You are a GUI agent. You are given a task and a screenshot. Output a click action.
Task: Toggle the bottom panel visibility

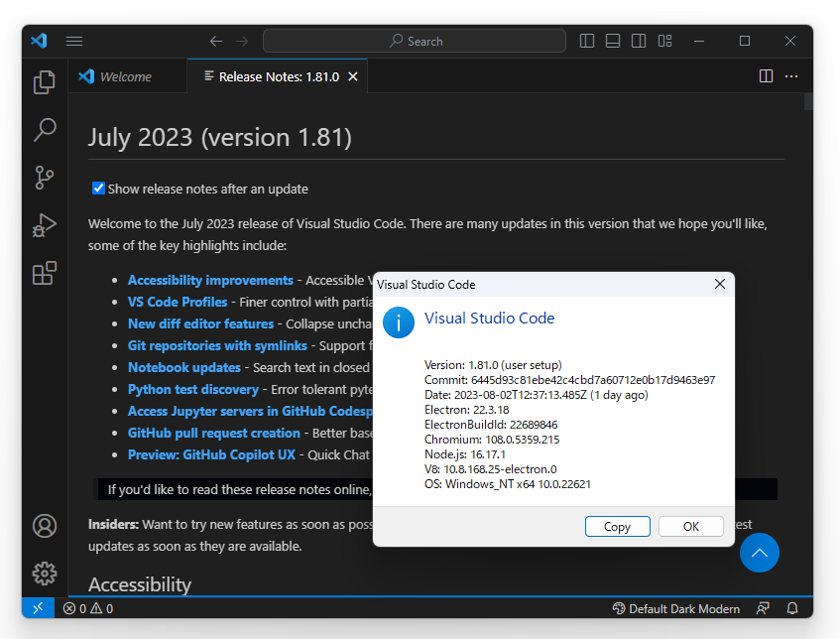[613, 41]
